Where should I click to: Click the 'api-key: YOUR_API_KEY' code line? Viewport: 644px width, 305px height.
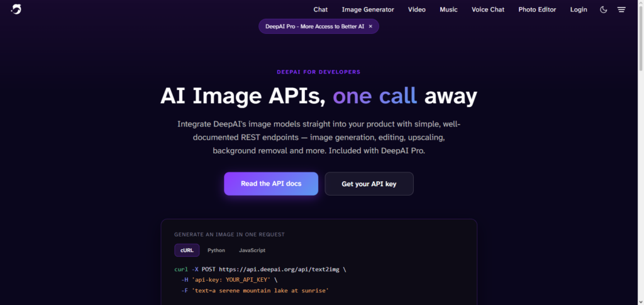pyautogui.click(x=229, y=280)
